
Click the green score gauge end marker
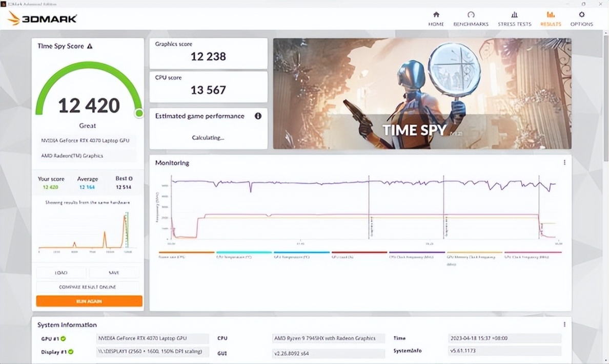[138, 113]
